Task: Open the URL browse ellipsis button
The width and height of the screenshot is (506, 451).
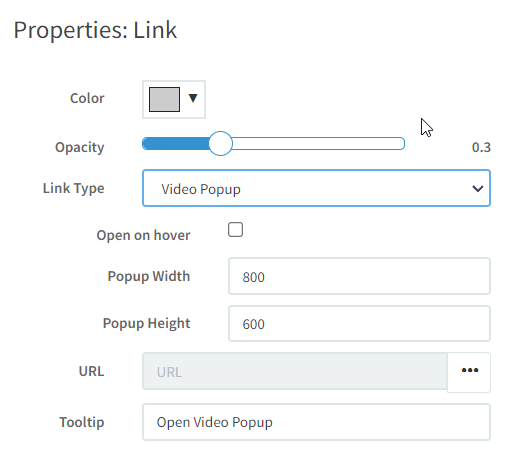Action: [x=469, y=372]
